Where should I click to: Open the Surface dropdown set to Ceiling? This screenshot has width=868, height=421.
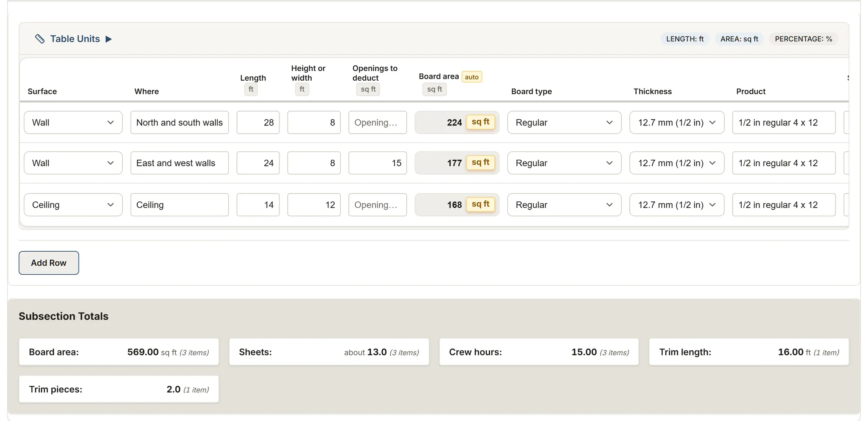click(x=73, y=204)
